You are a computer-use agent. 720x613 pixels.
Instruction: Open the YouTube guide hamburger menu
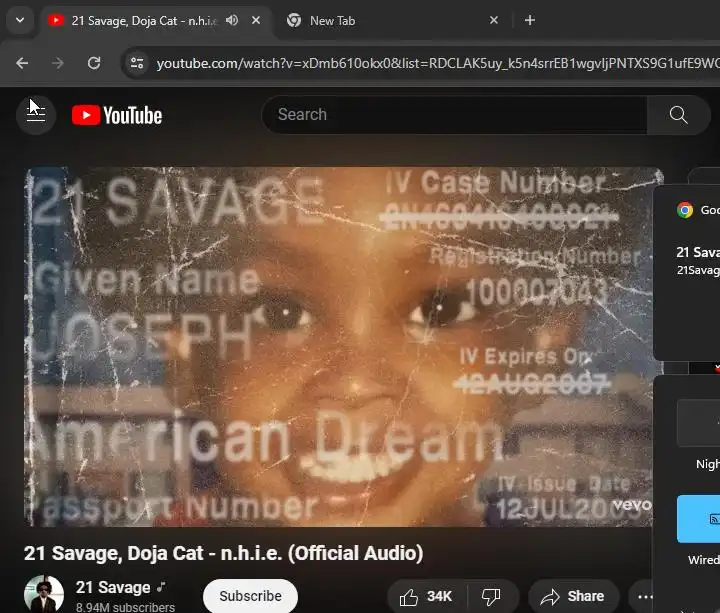(36, 115)
